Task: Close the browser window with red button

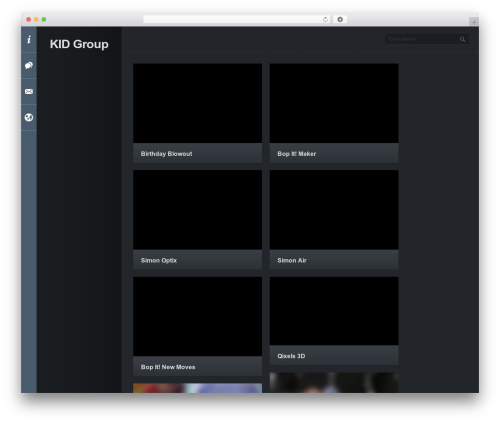Action: click(29, 19)
